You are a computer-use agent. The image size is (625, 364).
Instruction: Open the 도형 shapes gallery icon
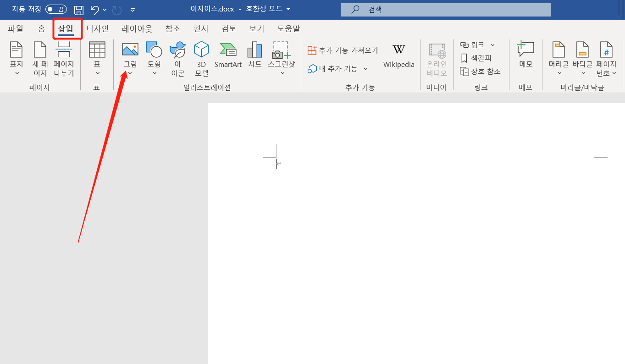tap(154, 50)
